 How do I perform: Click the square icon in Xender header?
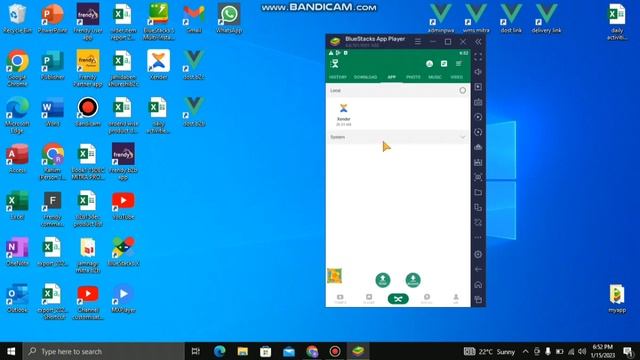(444, 64)
